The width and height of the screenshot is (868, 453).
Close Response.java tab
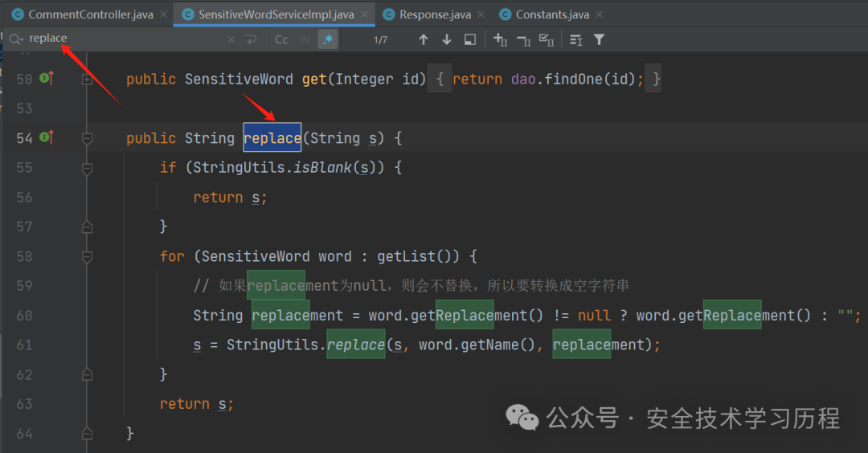pos(481,14)
